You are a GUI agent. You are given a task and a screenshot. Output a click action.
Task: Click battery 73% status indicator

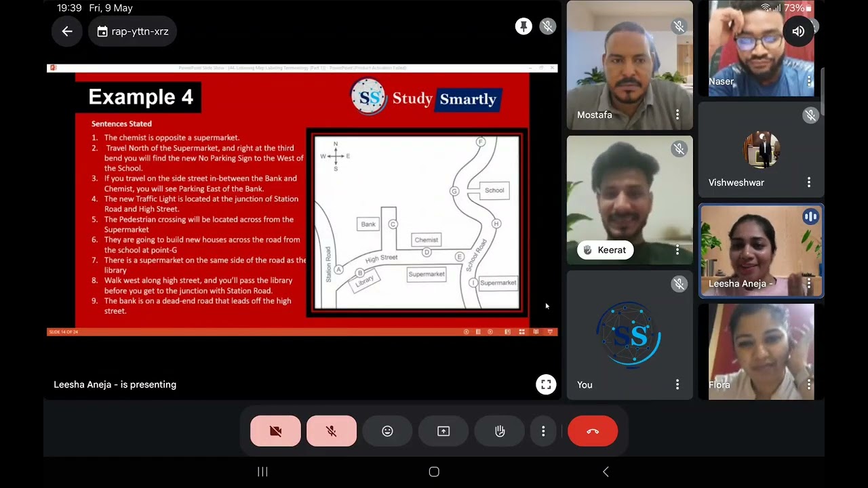pos(797,8)
